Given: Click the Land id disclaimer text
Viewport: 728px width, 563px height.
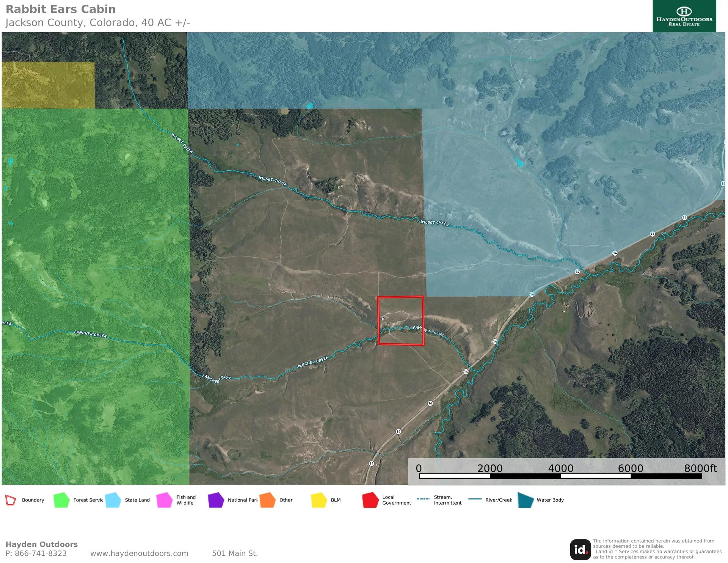Looking at the screenshot, I should click(657, 549).
